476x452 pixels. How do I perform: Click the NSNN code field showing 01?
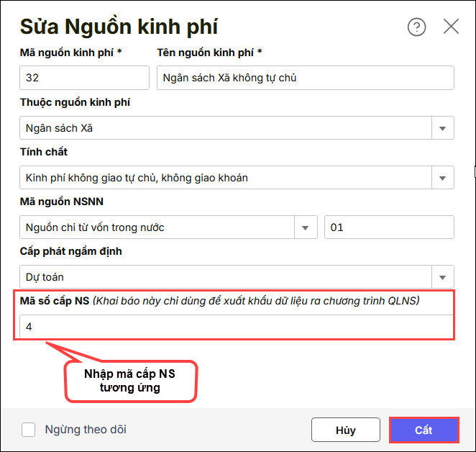(388, 227)
